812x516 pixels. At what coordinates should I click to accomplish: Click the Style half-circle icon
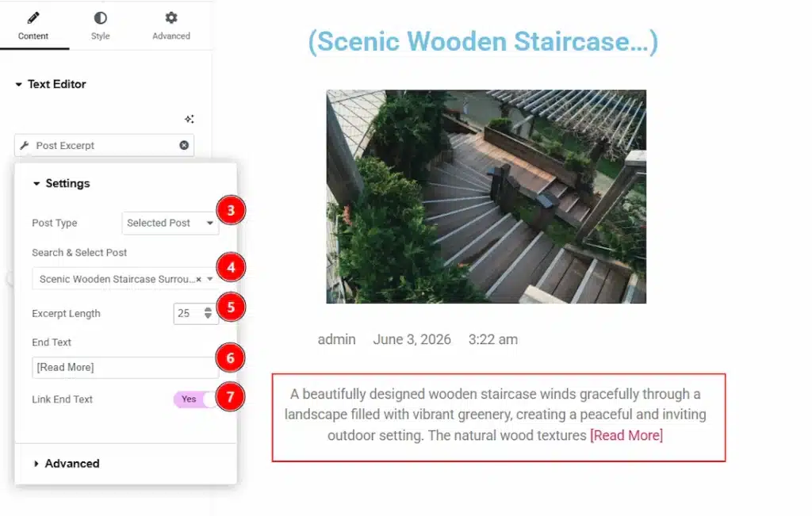pyautogui.click(x=101, y=18)
